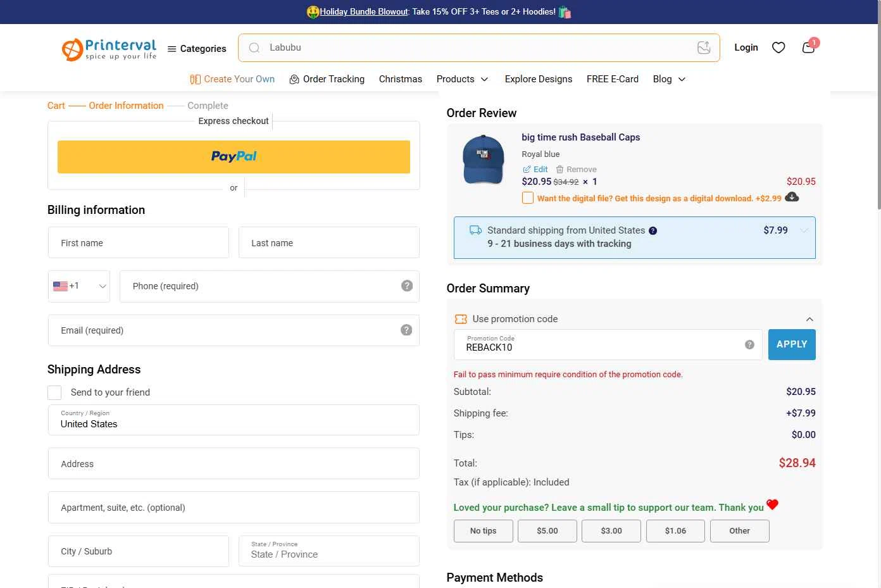This screenshot has width=881, height=588.
Task: Collapse the Use promotion code section
Action: coord(809,320)
